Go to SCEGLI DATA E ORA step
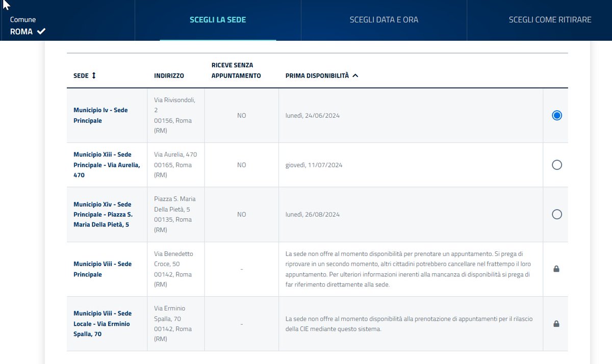The width and height of the screenshot is (612, 364). 384,20
